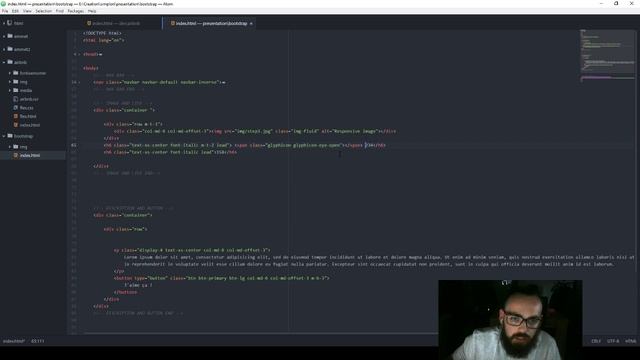Click the html lang="en" code line

point(104,40)
